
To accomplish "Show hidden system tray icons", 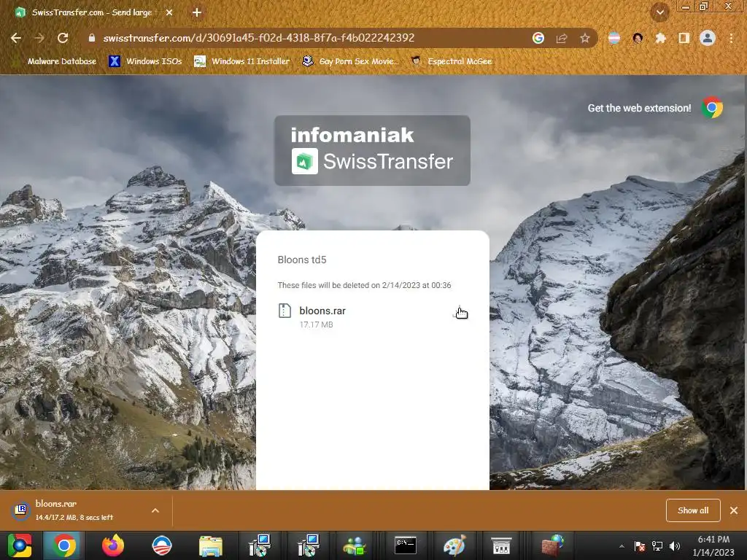I will coord(622,546).
